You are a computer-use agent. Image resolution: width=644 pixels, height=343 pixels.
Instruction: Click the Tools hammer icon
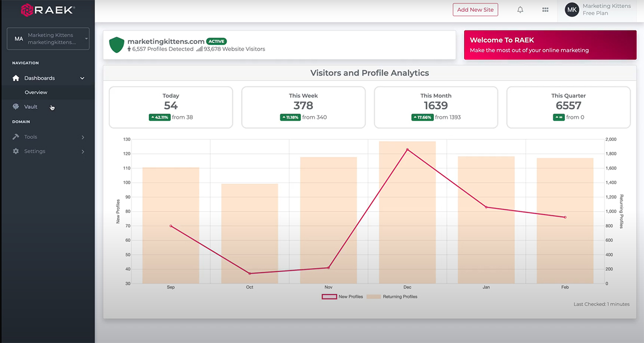coord(16,137)
